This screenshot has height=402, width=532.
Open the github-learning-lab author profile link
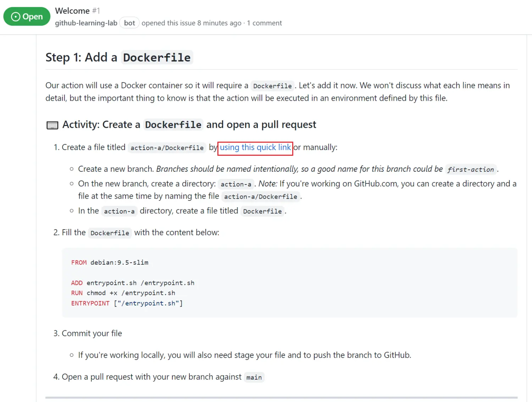[86, 23]
